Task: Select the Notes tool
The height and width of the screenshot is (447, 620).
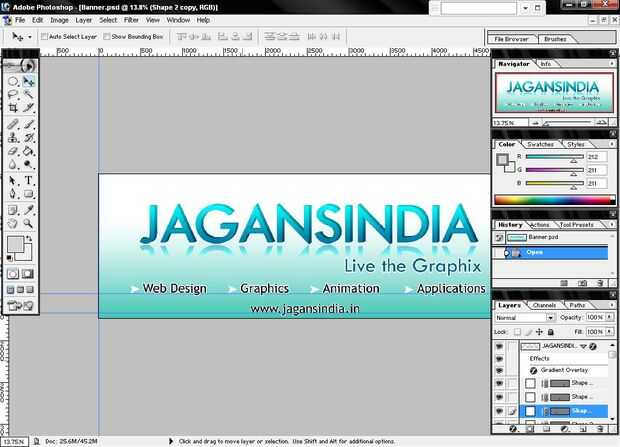Action: pyautogui.click(x=13, y=210)
